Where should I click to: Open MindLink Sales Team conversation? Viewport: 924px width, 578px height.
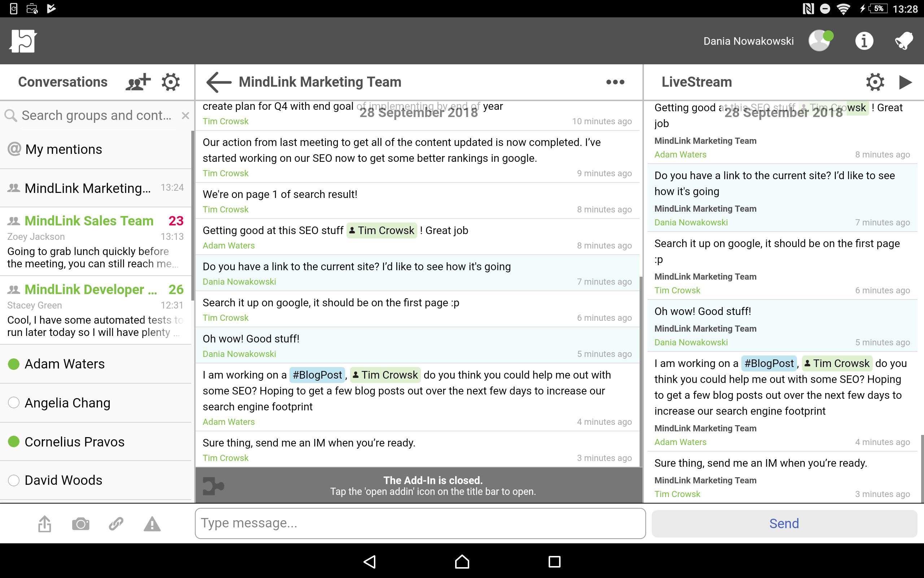[x=95, y=242]
